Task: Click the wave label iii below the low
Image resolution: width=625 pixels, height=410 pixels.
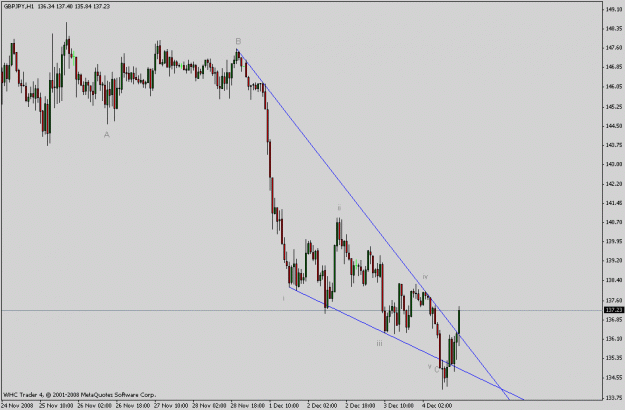Action: [379, 343]
